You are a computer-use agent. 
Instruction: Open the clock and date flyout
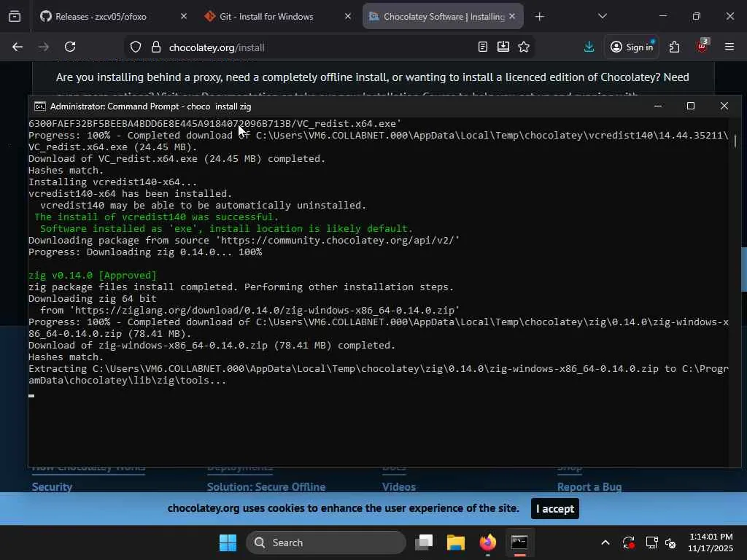tap(711, 542)
